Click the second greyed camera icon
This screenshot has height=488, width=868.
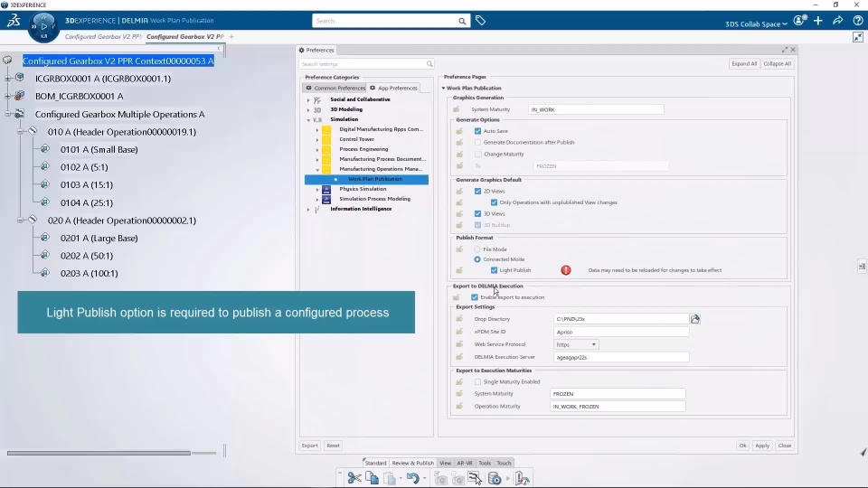pyautogui.click(x=458, y=478)
